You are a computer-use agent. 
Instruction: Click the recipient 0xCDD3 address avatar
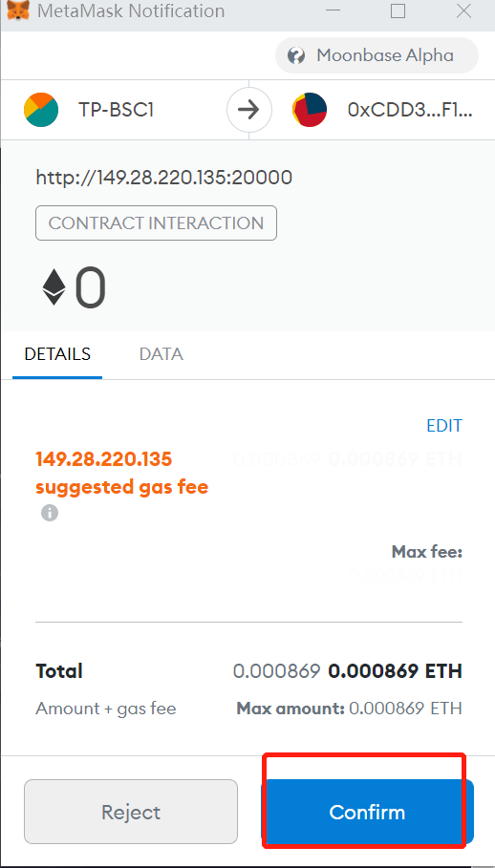[310, 110]
